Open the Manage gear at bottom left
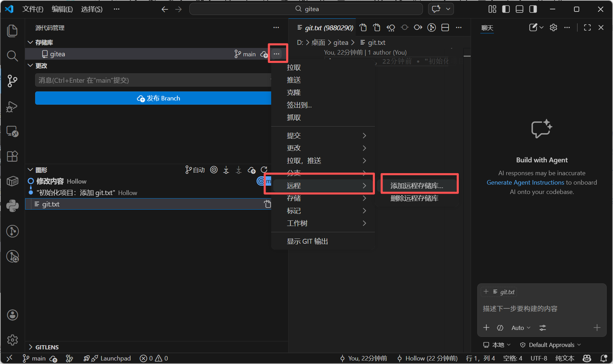The image size is (613, 364). pyautogui.click(x=13, y=340)
